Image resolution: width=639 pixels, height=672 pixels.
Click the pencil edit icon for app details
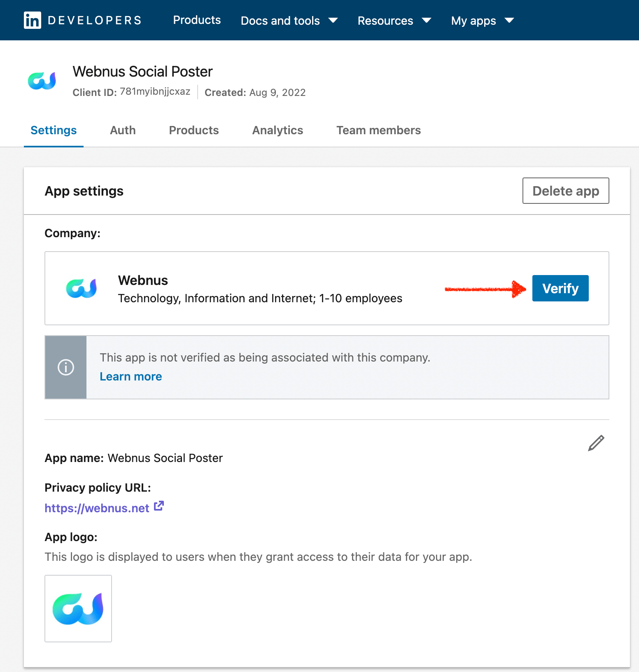tap(596, 443)
